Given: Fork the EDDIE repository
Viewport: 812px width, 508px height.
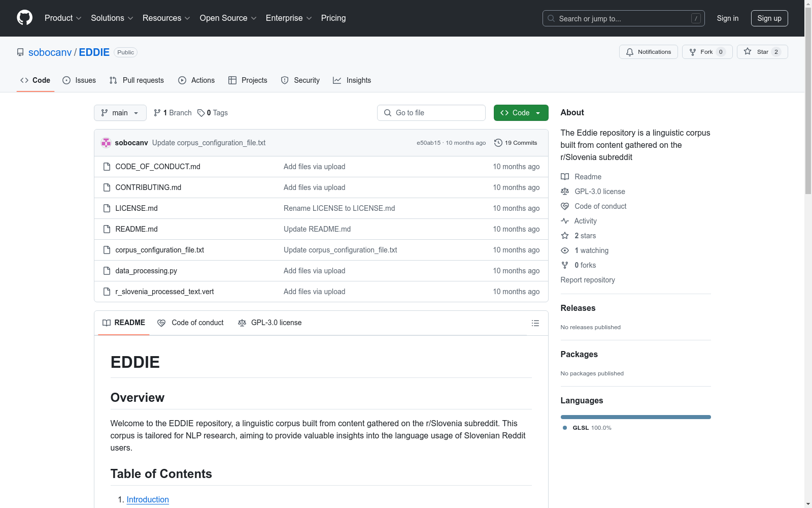Looking at the screenshot, I should (707, 52).
